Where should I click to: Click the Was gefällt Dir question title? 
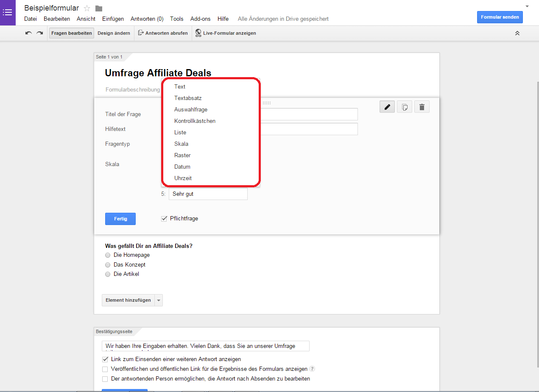149,246
